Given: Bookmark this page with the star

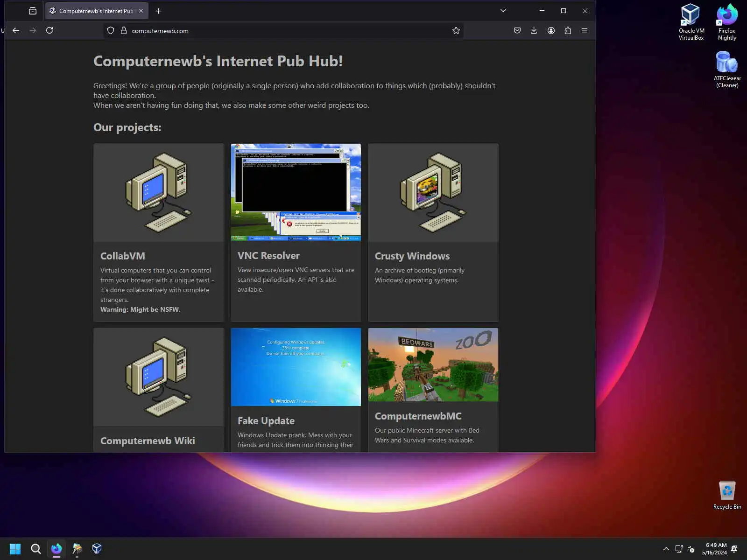Looking at the screenshot, I should pyautogui.click(x=456, y=30).
